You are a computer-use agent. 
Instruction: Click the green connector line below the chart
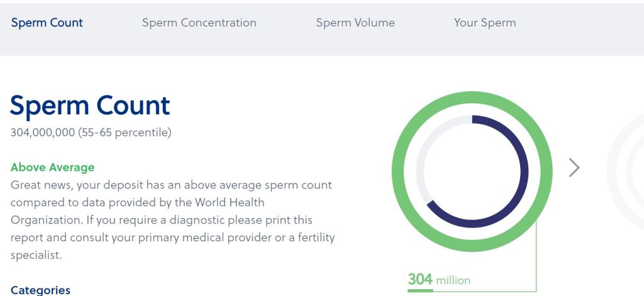(536, 264)
